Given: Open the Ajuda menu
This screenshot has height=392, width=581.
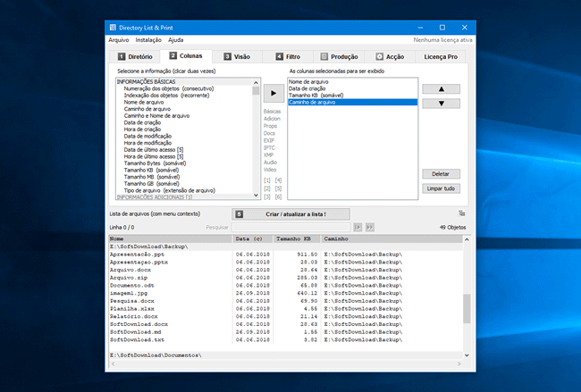Looking at the screenshot, I should (175, 40).
